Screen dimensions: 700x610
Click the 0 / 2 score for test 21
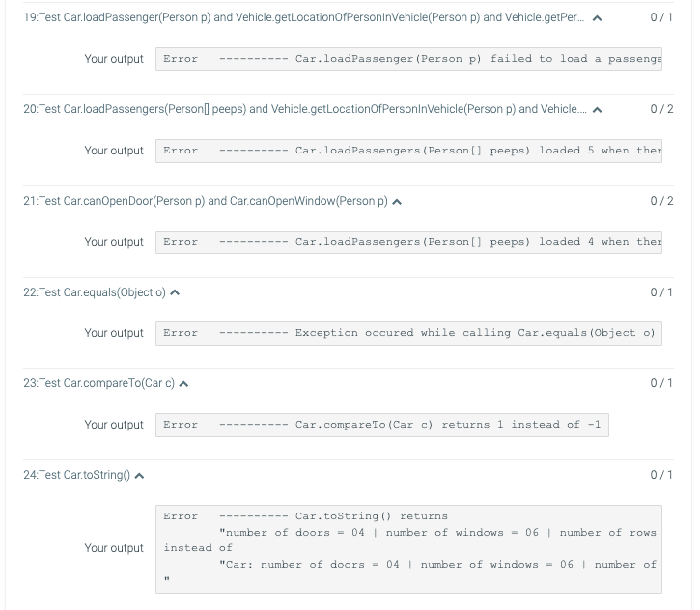(661, 201)
